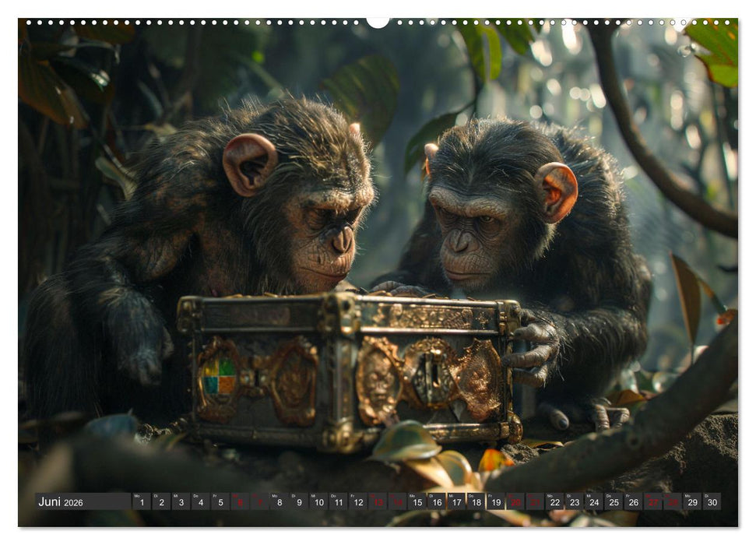This screenshot has width=756, height=545.
Task: Click the ornate medallion left of keyhole
Action: pyautogui.click(x=378, y=379)
